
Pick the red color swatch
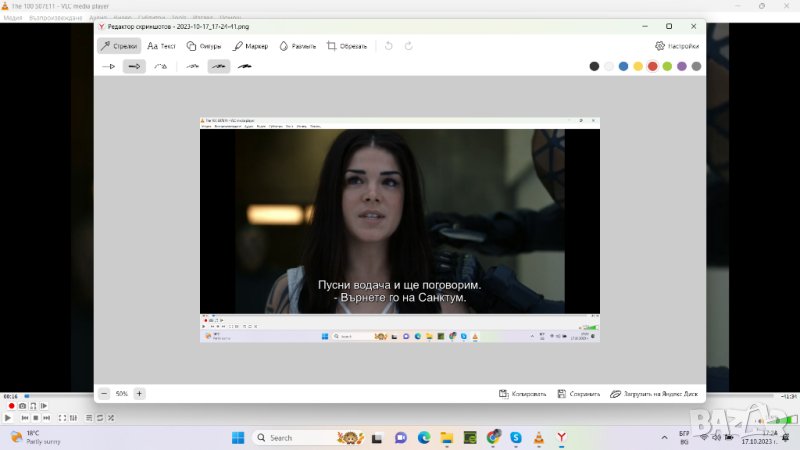pyautogui.click(x=653, y=66)
